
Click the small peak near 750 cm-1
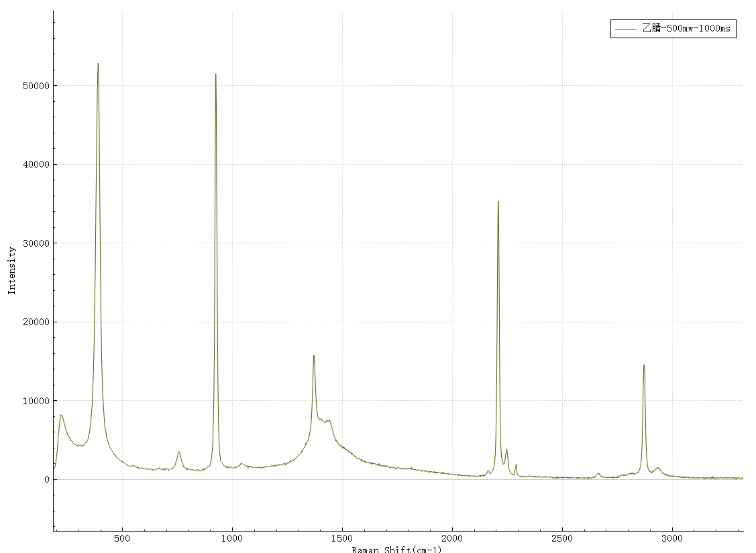178,452
